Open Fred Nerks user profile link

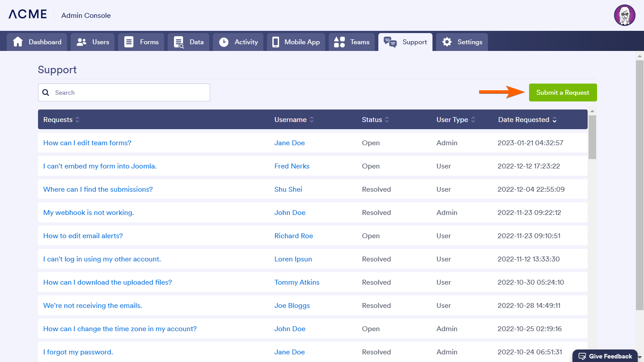[x=292, y=166]
